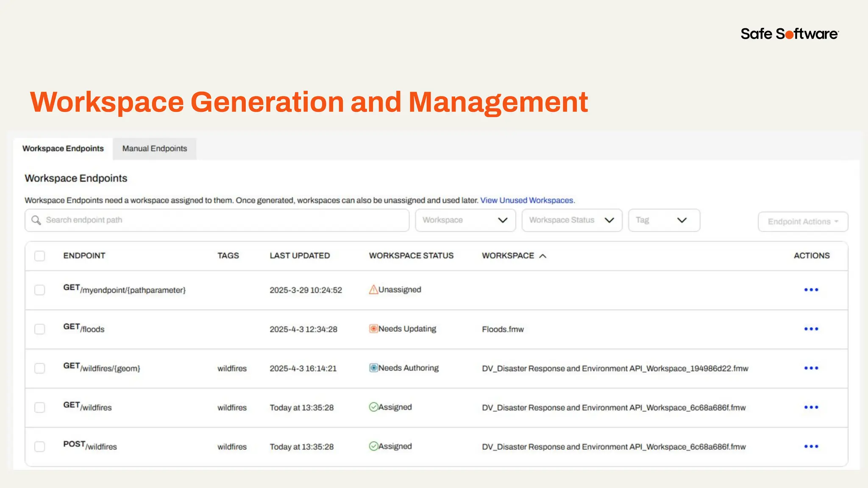Open actions menu for GET /wildfires/{geom} row
The width and height of the screenshot is (868, 488).
(x=811, y=368)
